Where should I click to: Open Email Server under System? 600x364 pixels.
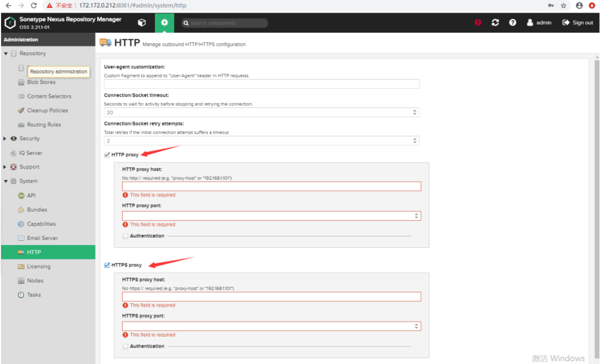[42, 238]
